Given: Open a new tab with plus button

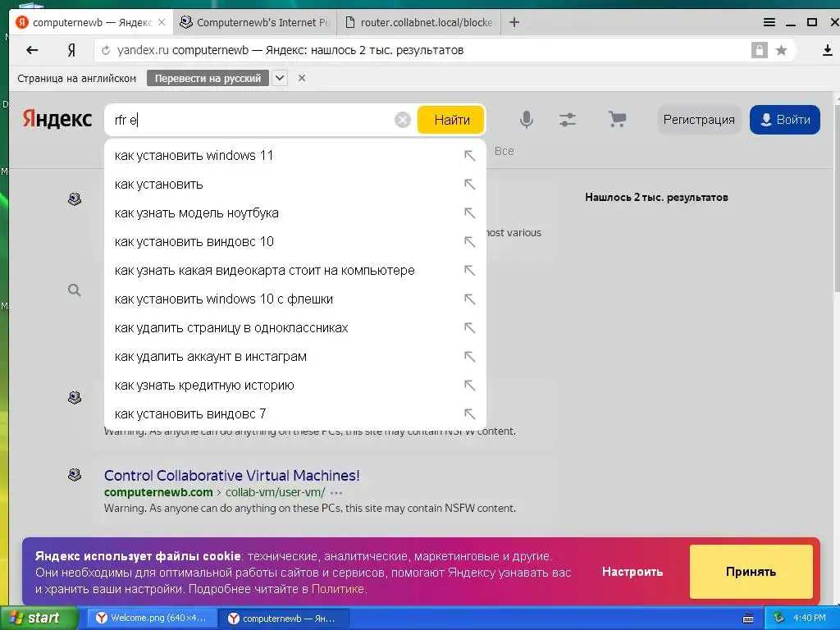Looking at the screenshot, I should pyautogui.click(x=514, y=22).
